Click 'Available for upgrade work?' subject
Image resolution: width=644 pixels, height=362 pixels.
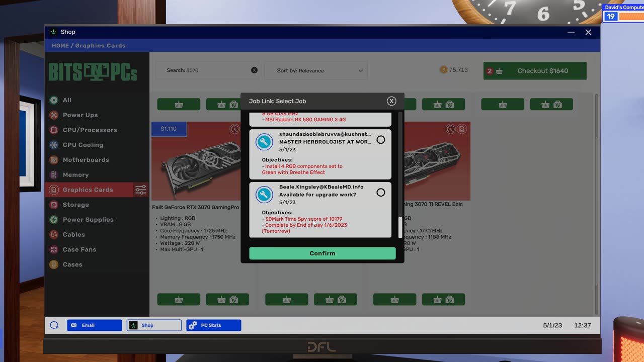click(317, 195)
